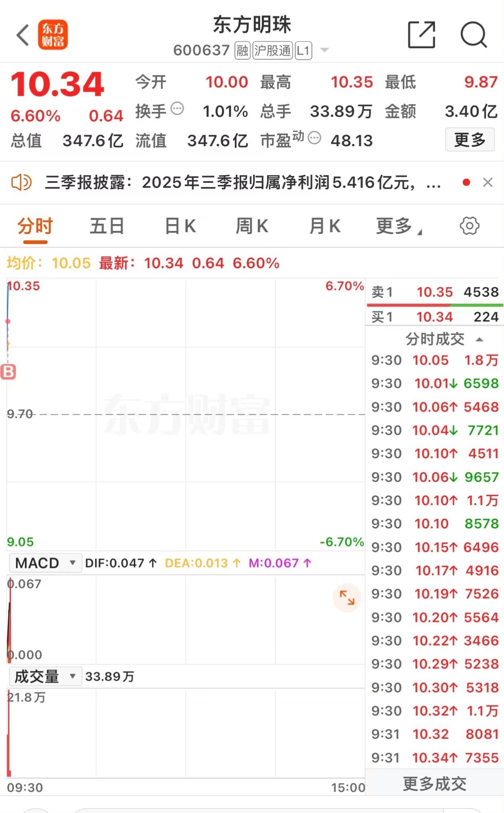Open MACD indicator dropdown
This screenshot has height=813, width=504.
click(x=45, y=563)
